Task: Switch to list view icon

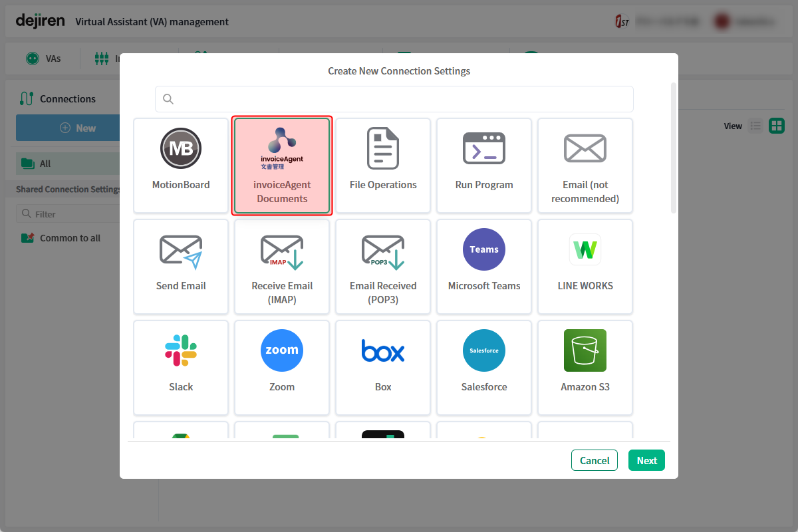Action: 755,126
